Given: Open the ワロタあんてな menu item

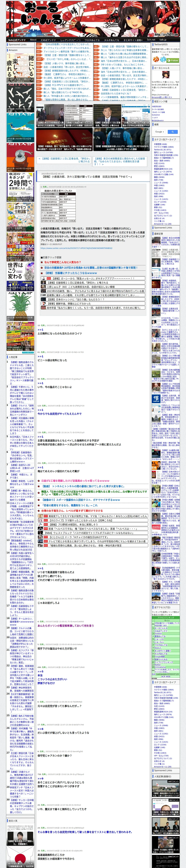Looking at the screenshot, I should [x=92, y=40].
